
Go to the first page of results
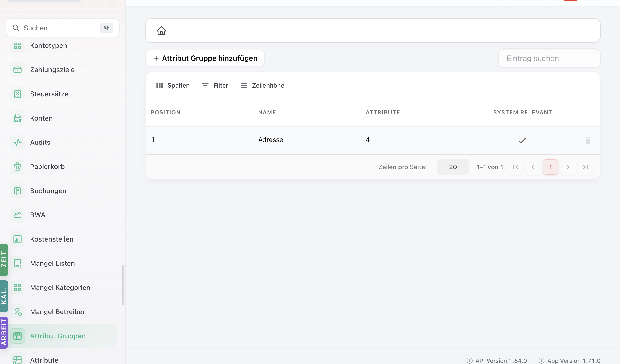515,167
